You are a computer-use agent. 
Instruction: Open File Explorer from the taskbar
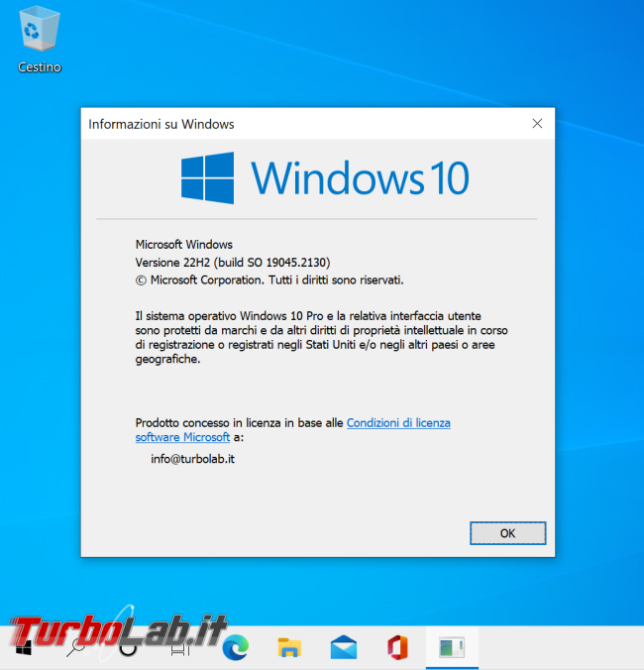[289, 647]
